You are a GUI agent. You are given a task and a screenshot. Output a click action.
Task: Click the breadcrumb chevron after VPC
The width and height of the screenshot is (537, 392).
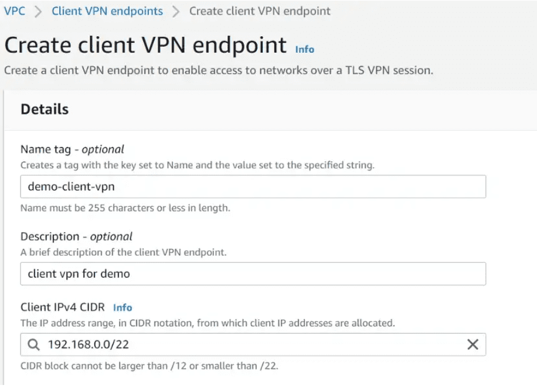click(38, 11)
